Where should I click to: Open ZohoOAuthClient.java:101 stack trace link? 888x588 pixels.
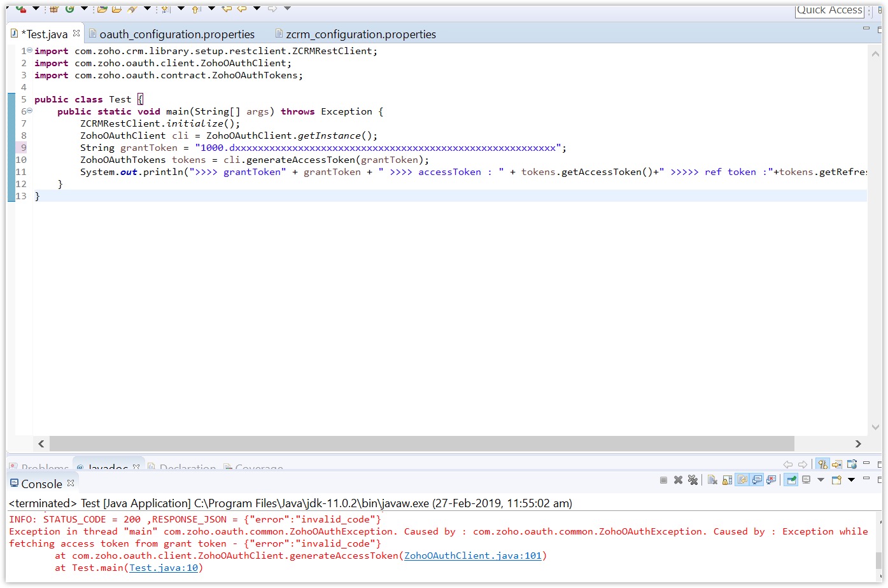pyautogui.click(x=473, y=556)
